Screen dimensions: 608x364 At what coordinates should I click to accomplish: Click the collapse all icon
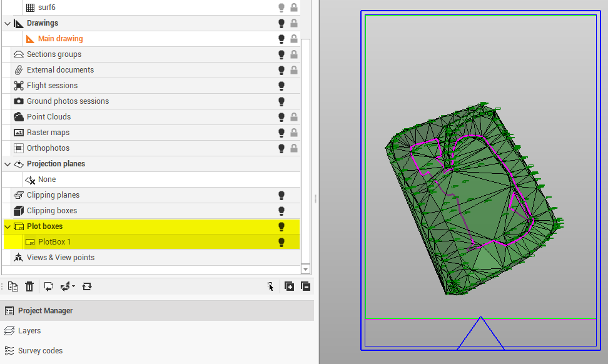(305, 286)
